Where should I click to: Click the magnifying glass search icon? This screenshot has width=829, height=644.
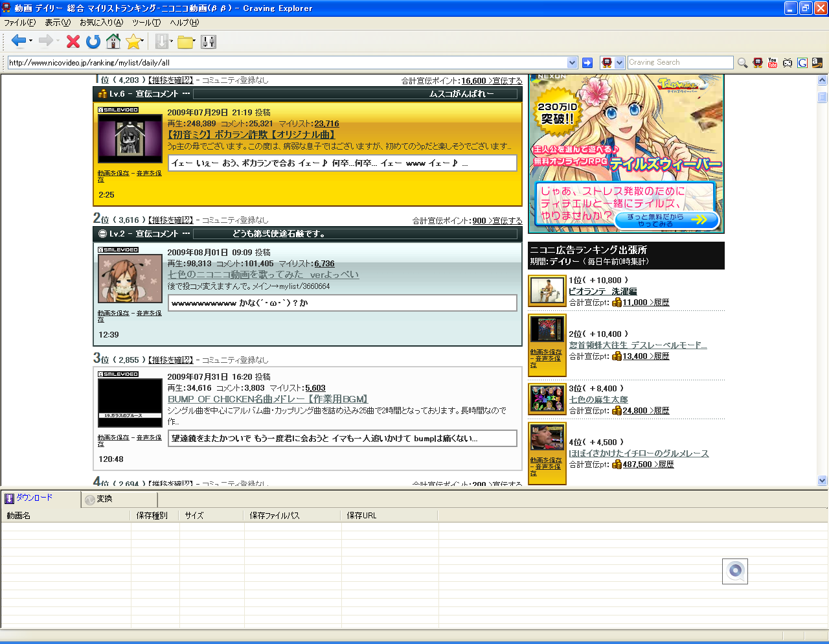point(742,62)
